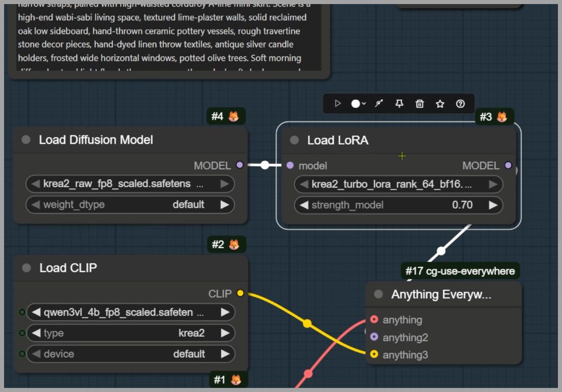Click midpoint of yellow CLIP link
This screenshot has width=562, height=392.
pos(307,323)
